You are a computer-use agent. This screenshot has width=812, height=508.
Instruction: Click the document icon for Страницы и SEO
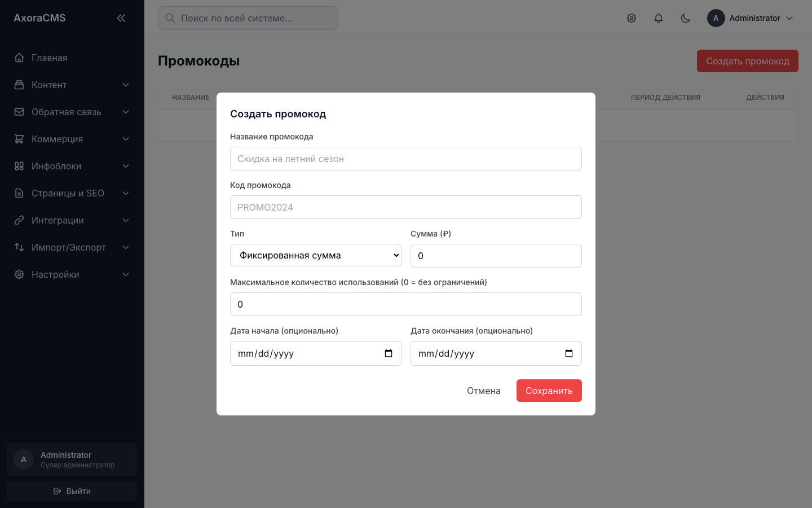pyautogui.click(x=19, y=193)
